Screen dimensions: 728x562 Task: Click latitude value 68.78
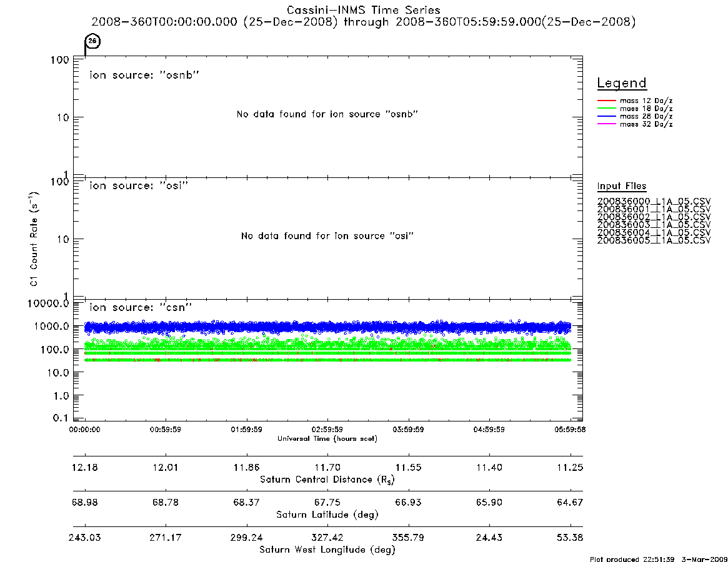coord(166,503)
